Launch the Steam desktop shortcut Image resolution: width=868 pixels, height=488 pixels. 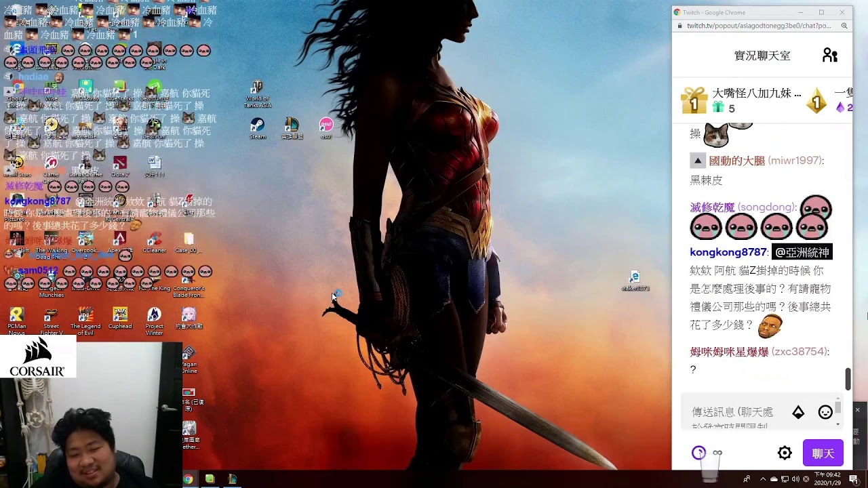tap(257, 129)
